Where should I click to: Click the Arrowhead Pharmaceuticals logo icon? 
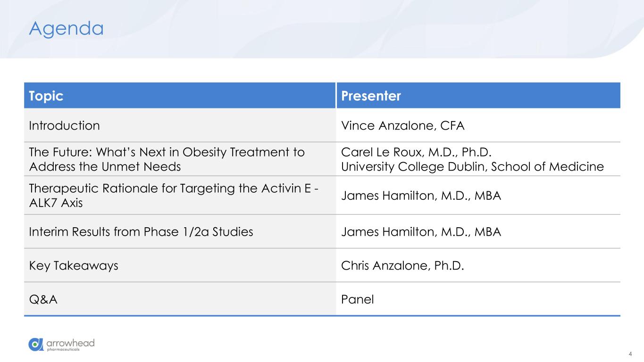click(36, 345)
